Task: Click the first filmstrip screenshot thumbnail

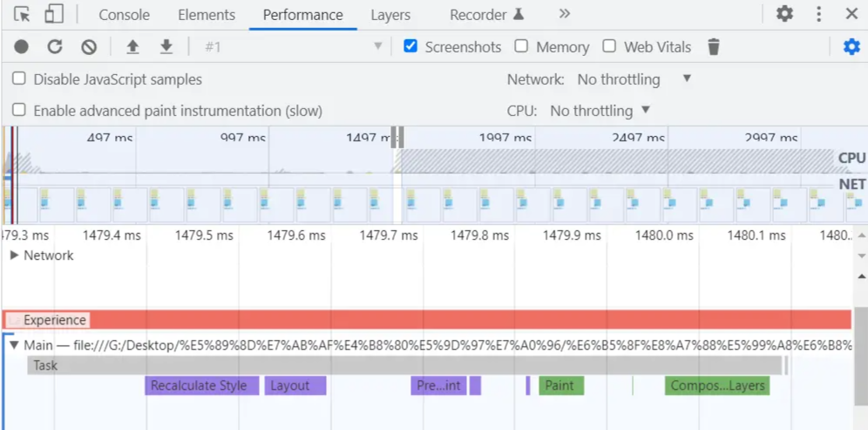Action: [20, 205]
